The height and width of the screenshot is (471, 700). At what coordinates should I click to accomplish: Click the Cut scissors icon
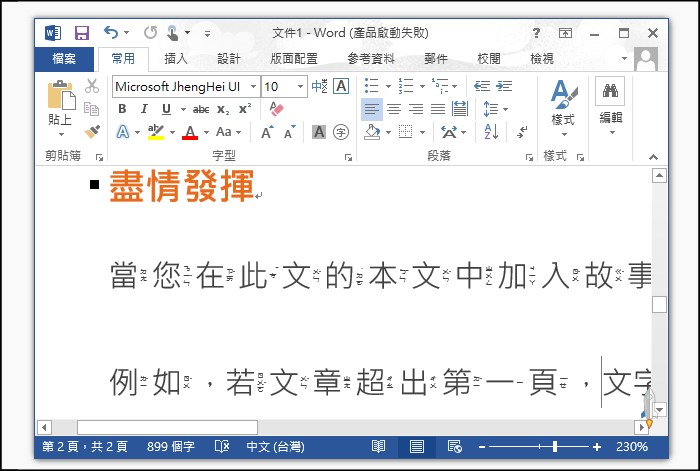[x=92, y=86]
